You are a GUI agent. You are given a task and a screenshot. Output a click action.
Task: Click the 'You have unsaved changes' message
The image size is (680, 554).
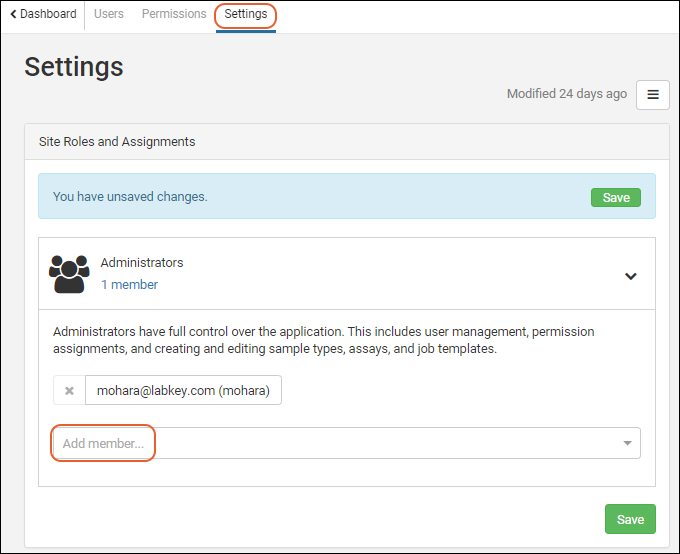point(130,197)
